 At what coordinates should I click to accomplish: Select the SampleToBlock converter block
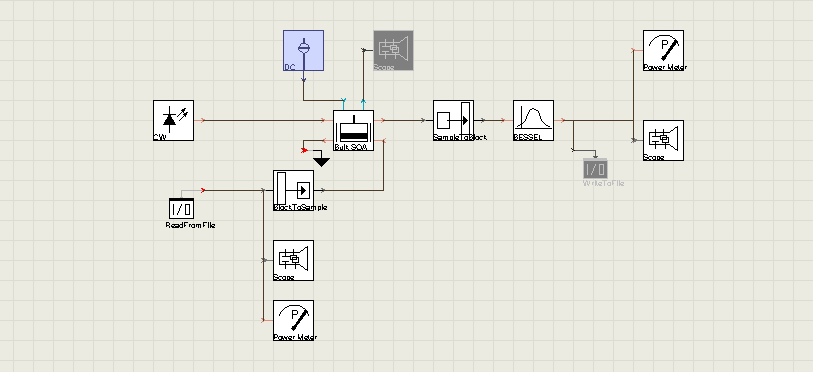pos(453,120)
